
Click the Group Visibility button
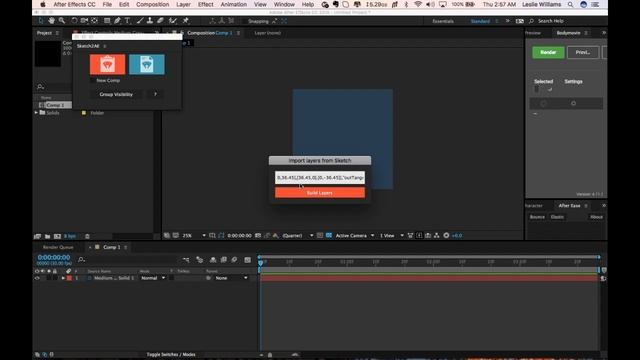[116, 94]
